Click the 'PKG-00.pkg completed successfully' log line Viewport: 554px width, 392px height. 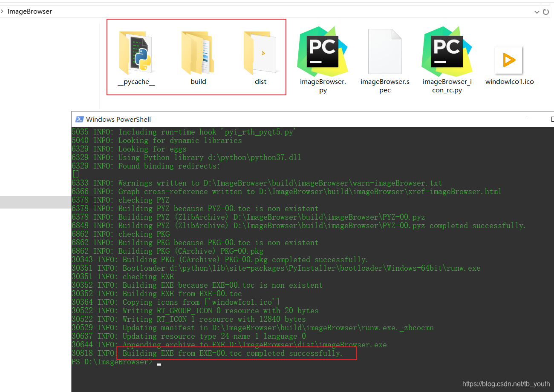[220, 260]
